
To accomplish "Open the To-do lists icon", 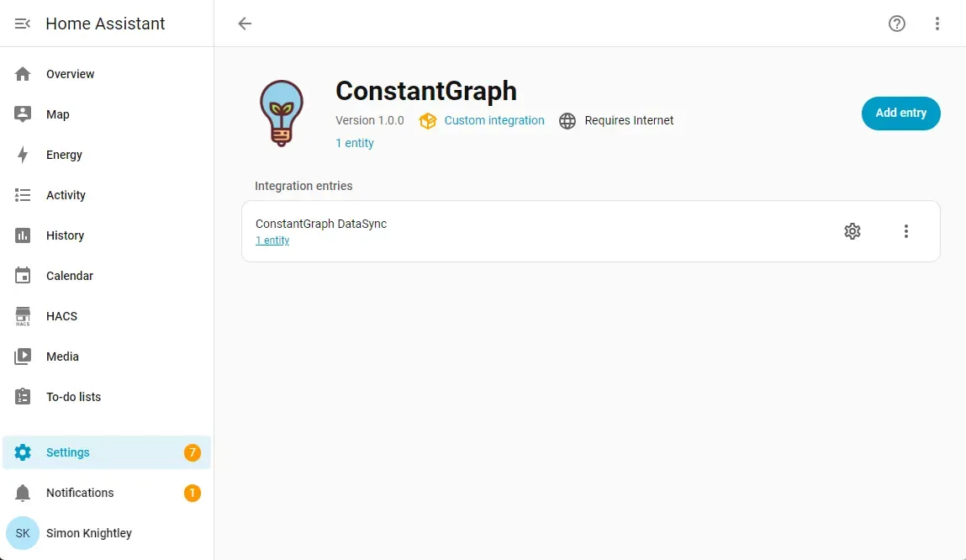I will pyautogui.click(x=23, y=397).
